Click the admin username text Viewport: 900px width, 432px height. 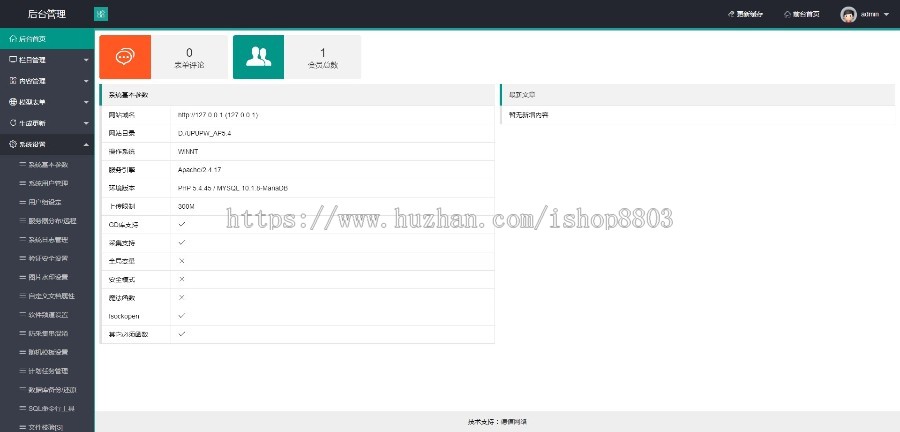(870, 14)
